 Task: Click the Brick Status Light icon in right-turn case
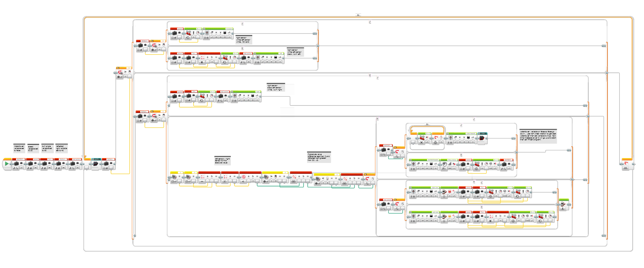click(444, 192)
